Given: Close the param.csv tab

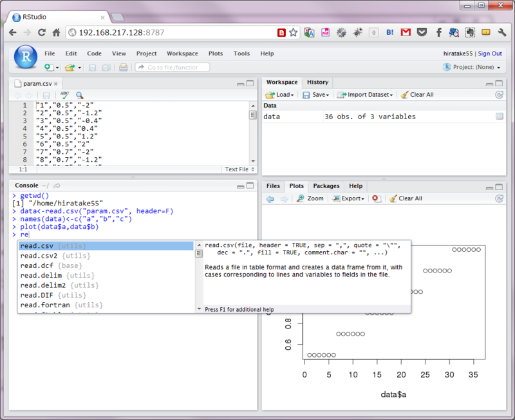Looking at the screenshot, I should (x=56, y=84).
